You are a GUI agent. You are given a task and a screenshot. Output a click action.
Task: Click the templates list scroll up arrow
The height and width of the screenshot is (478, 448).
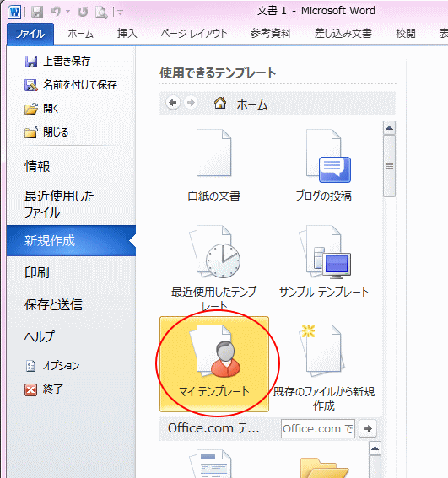[x=390, y=128]
